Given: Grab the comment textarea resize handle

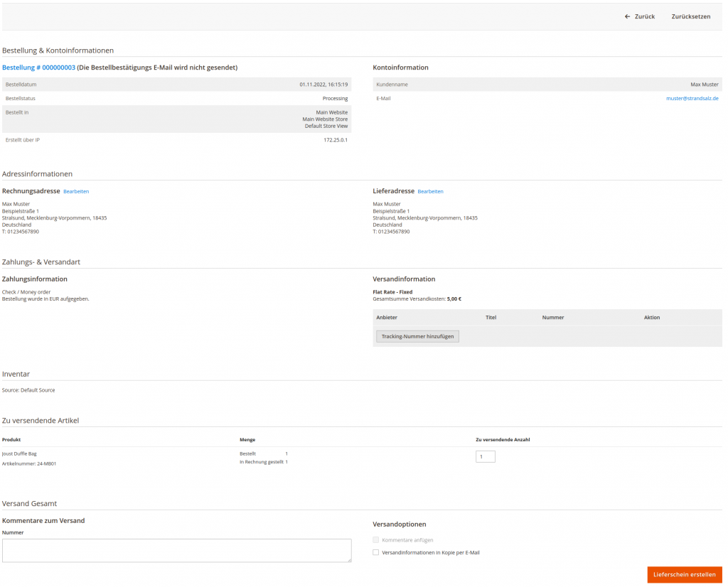Looking at the screenshot, I should (x=348, y=559).
